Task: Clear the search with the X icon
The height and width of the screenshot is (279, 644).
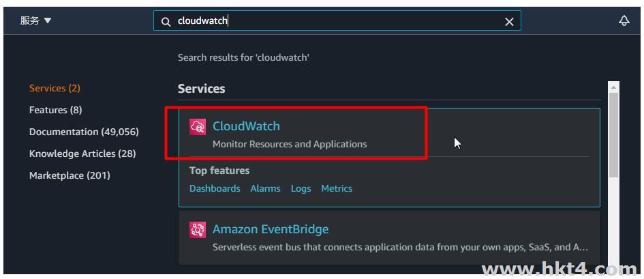Action: [x=509, y=22]
